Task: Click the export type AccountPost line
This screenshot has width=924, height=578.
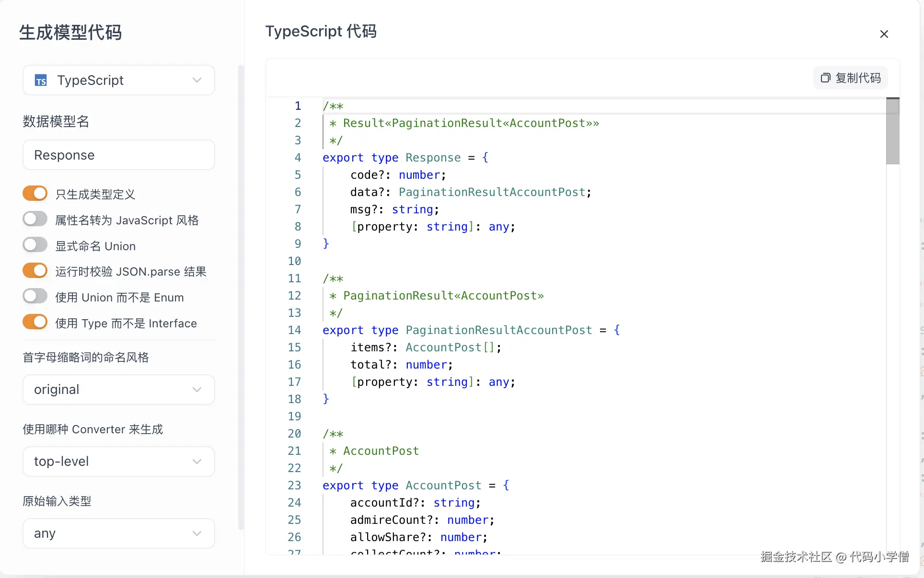Action: click(x=415, y=486)
